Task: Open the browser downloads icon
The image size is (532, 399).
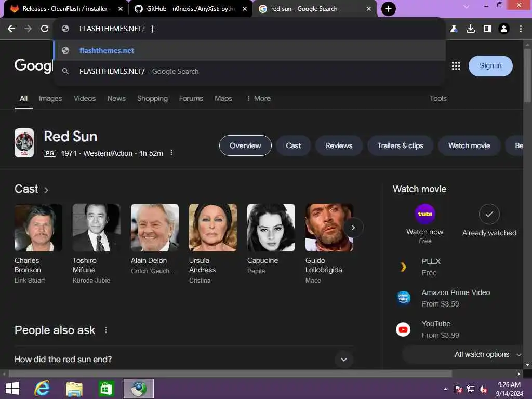Action: [471, 29]
